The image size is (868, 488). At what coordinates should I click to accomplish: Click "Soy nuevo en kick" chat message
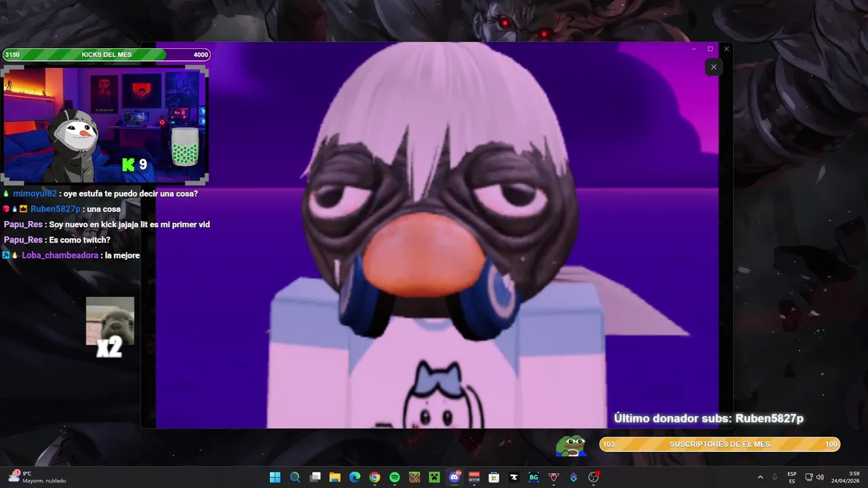[130, 224]
